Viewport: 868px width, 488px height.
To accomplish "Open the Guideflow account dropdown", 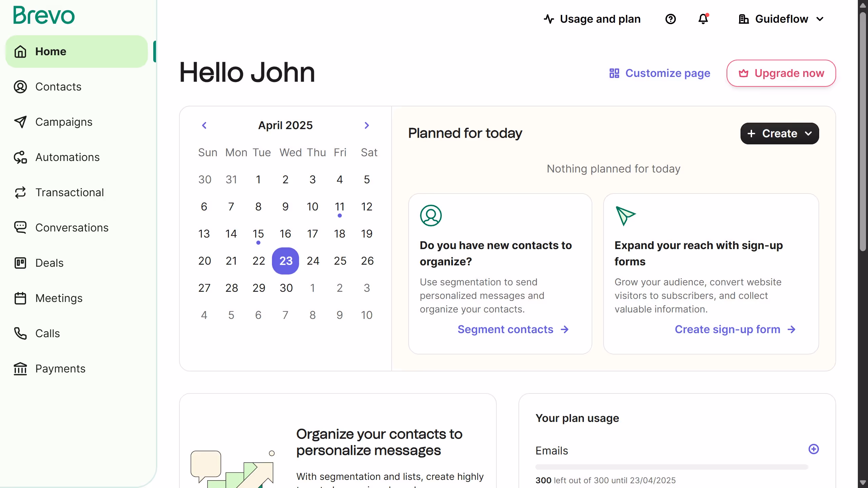I will (x=781, y=19).
